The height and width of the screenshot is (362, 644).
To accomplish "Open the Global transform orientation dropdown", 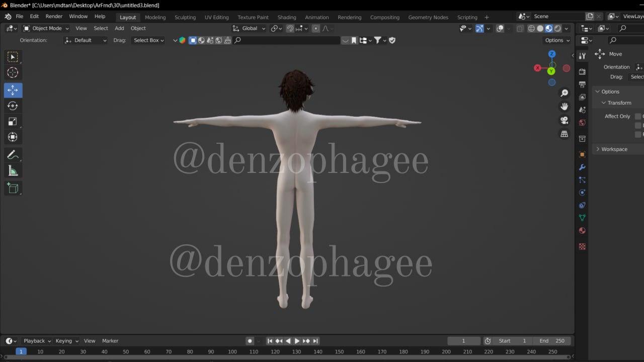I will (249, 28).
